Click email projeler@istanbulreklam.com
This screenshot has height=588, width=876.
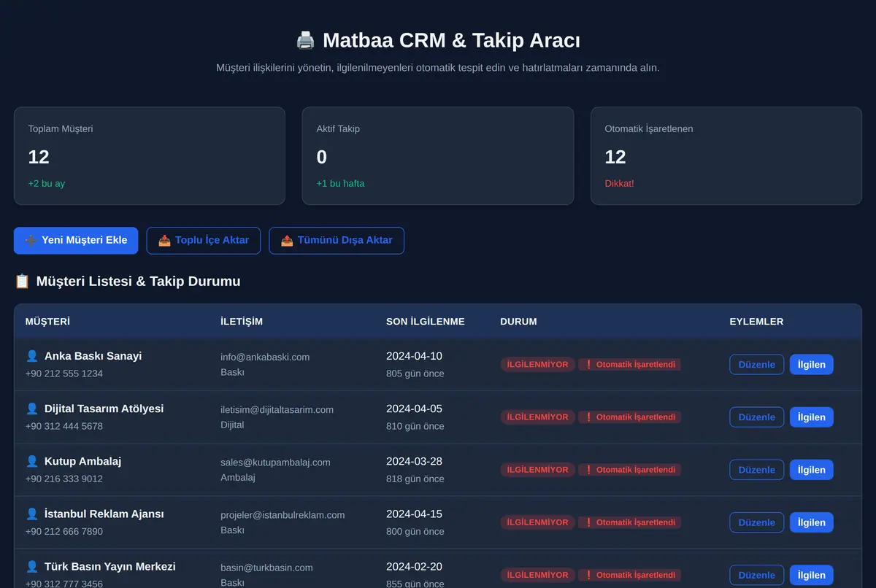coord(283,514)
